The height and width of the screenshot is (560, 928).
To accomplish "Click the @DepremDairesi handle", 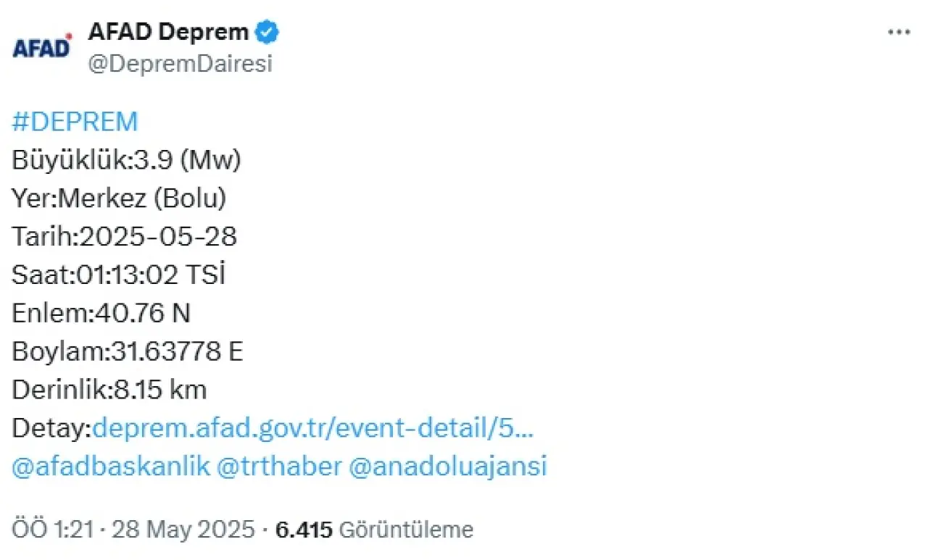I will click(180, 64).
